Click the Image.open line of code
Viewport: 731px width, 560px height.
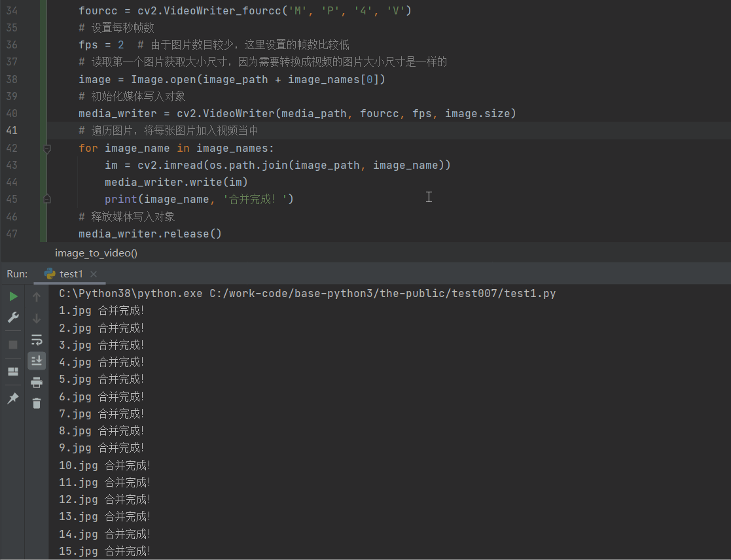pyautogui.click(x=232, y=80)
